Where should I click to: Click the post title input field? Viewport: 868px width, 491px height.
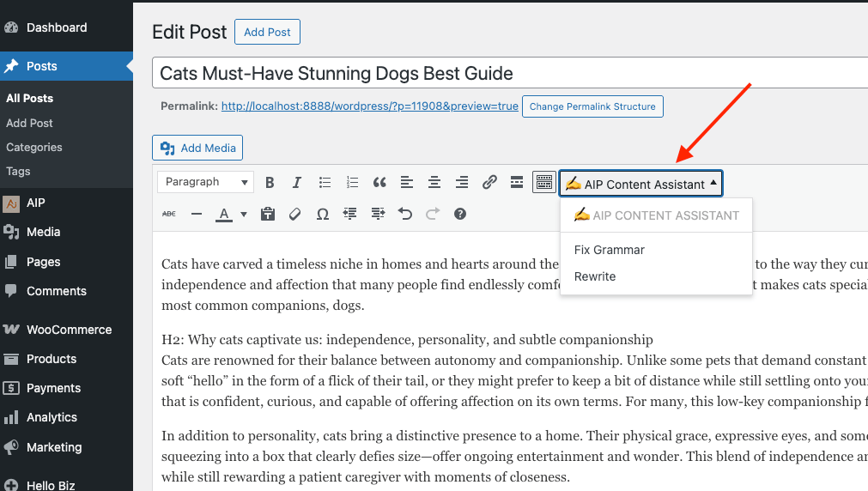[510, 73]
